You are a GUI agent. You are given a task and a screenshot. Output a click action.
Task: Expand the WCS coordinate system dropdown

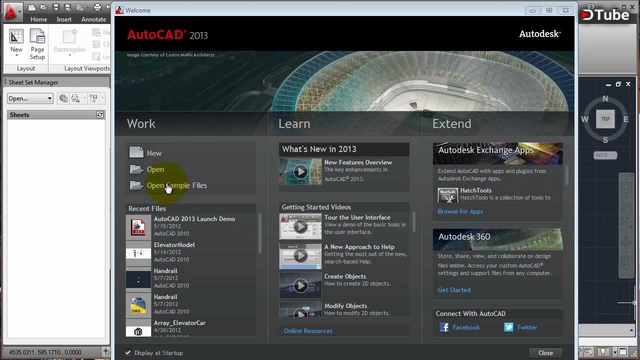coord(605,155)
